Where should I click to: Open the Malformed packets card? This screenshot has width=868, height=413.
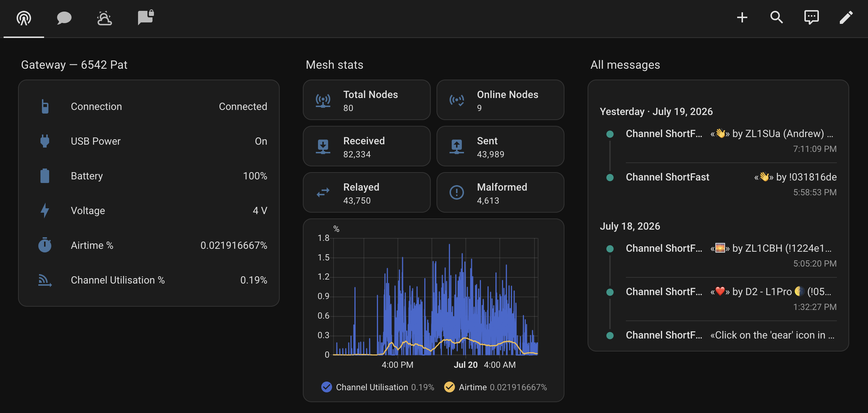(x=500, y=192)
